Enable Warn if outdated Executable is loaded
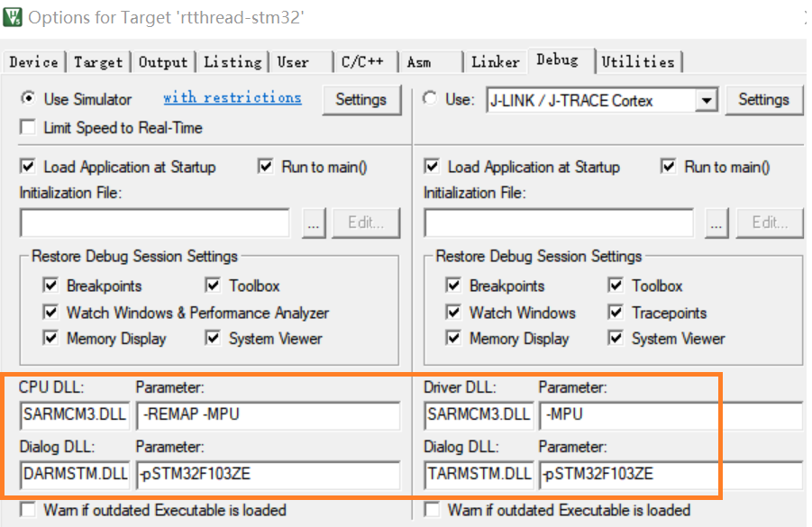This screenshot has height=527, width=812. tap(26, 509)
